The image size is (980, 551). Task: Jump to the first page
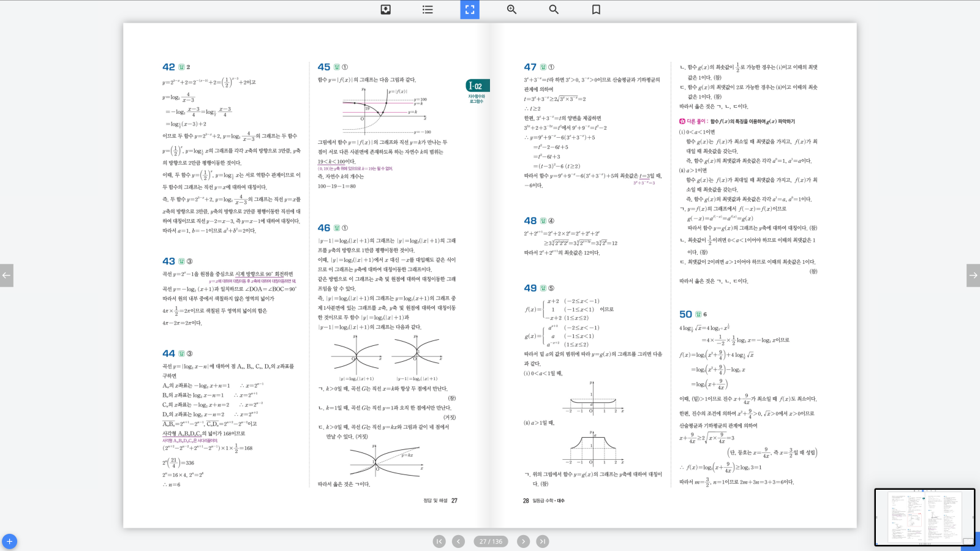(439, 541)
